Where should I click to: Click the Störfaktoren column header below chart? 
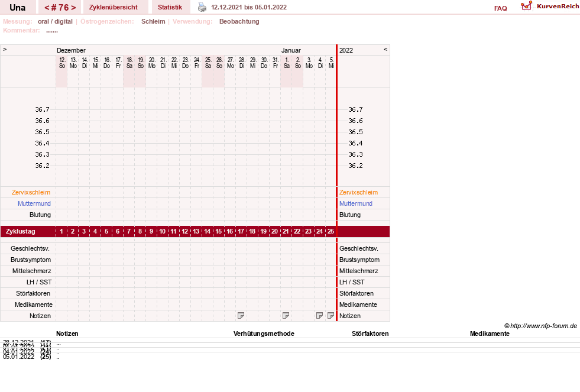tap(370, 333)
